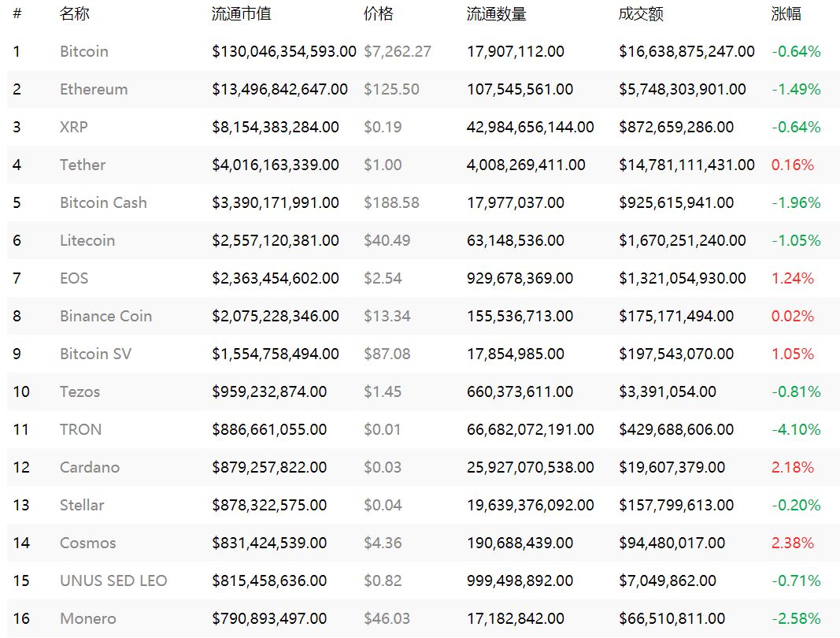Screen dimensions: 840x638
Task: Open the Ethereum coin link
Action: pyautogui.click(x=94, y=89)
